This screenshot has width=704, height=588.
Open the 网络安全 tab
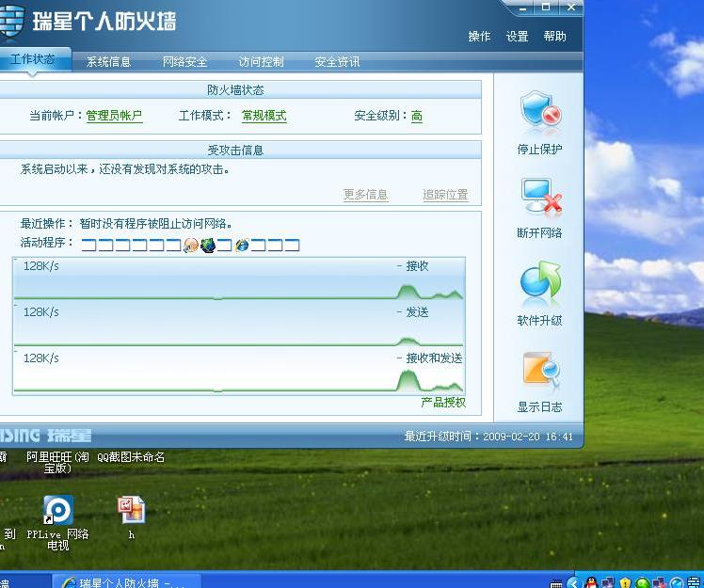[185, 61]
